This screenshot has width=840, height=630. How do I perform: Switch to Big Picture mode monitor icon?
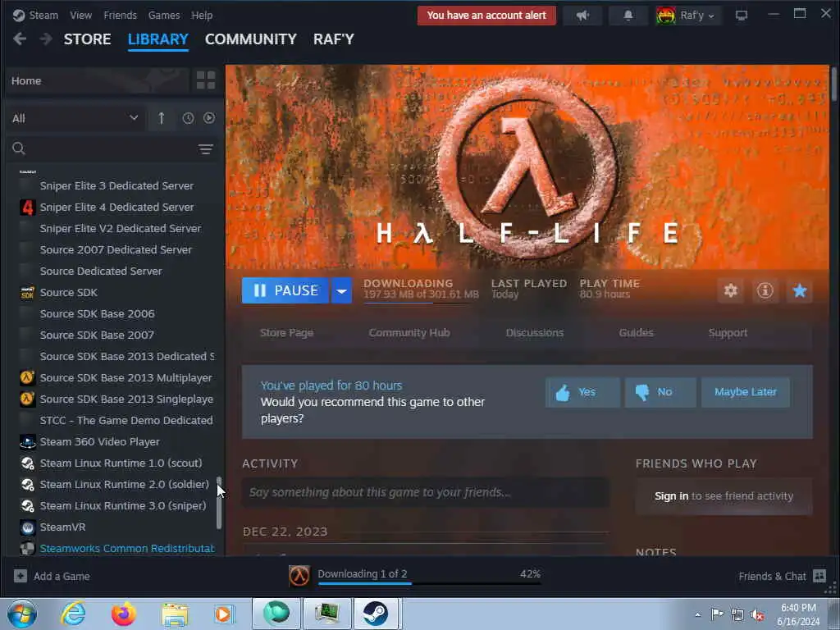pos(742,16)
